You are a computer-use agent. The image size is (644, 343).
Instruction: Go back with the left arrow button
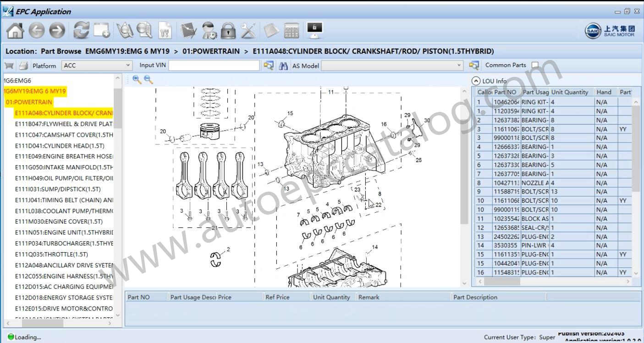(37, 31)
